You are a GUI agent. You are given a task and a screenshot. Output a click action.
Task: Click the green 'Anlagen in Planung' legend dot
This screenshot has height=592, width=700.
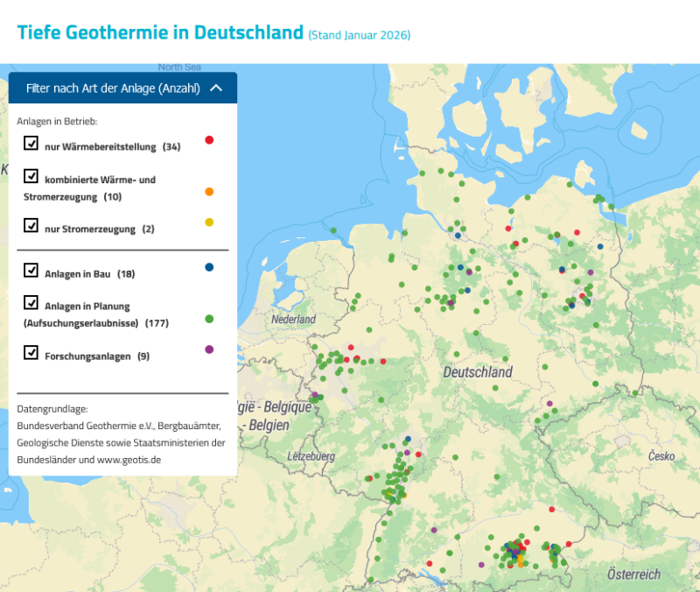209,319
